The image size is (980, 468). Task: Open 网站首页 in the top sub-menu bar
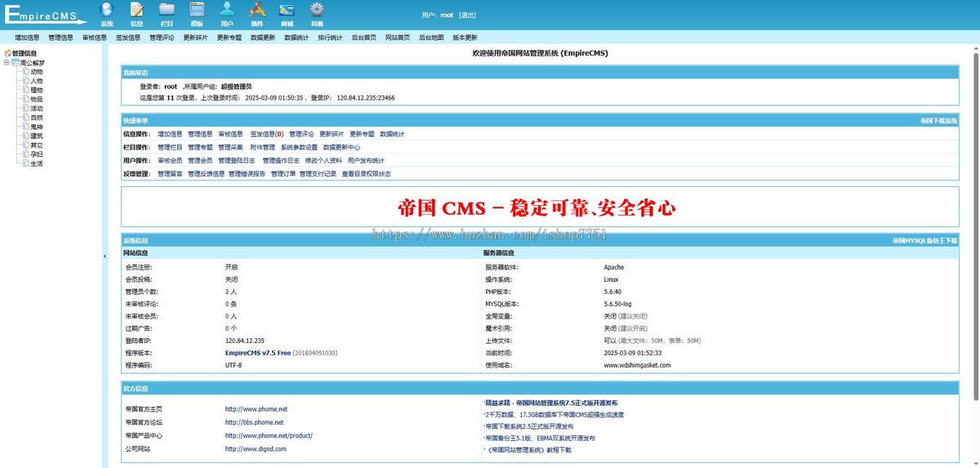coord(398,38)
